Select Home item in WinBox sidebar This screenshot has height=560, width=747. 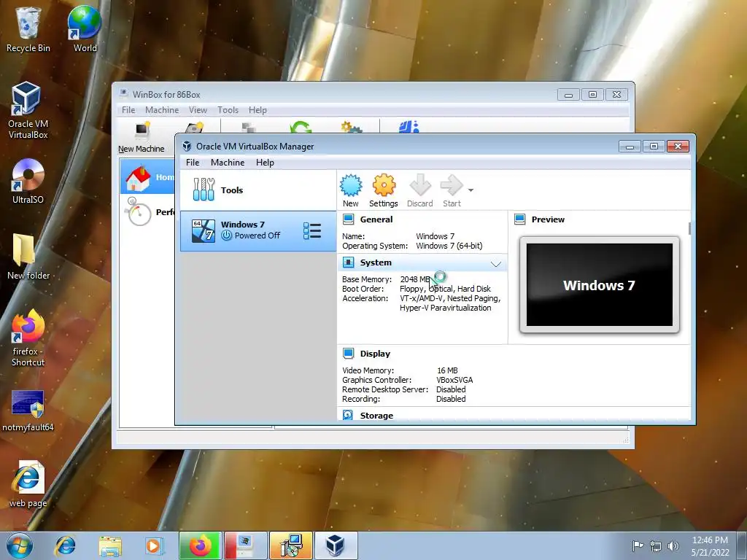[147, 177]
